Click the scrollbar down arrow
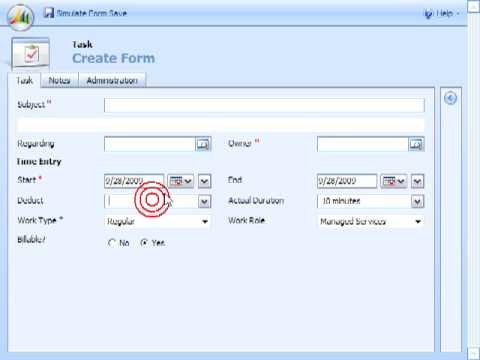 [474, 354]
